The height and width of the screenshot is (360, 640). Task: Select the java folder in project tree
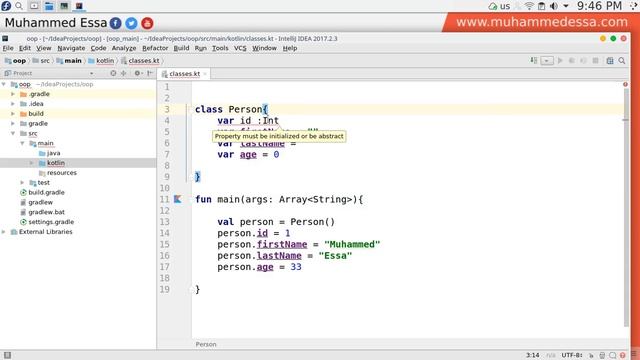[49, 153]
